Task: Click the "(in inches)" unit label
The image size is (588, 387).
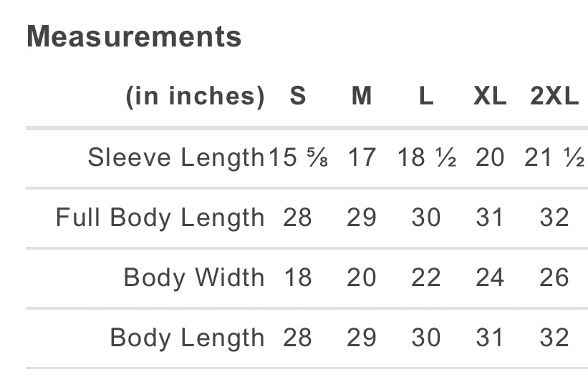Action: tap(195, 96)
